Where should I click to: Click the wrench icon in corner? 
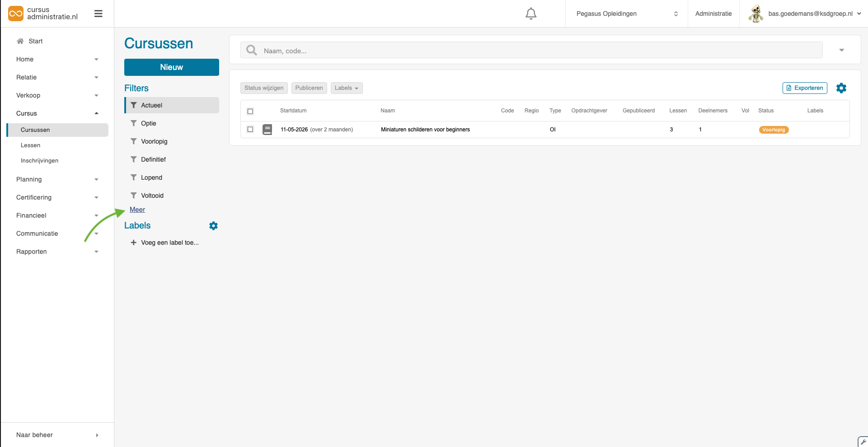(x=863, y=442)
